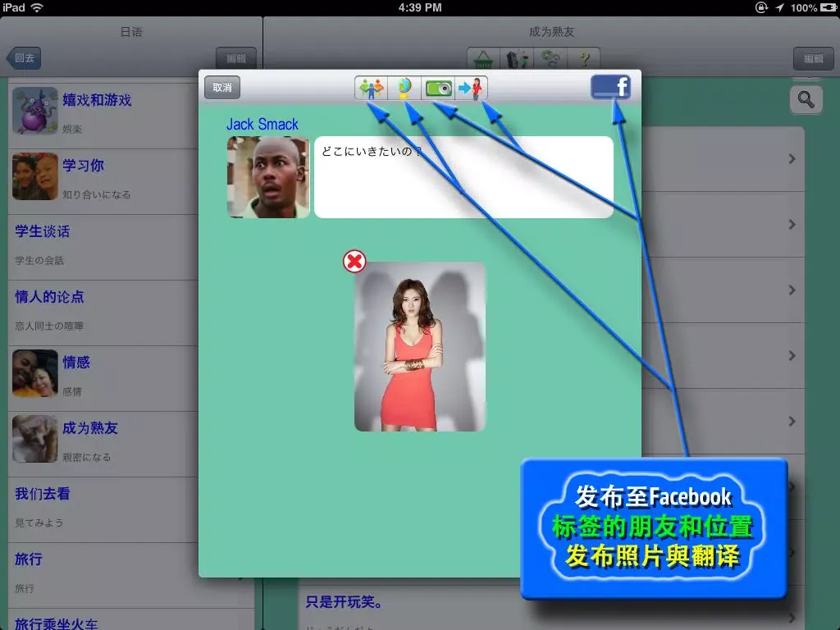Tap the 回去 back button
The width and height of the screenshot is (840, 630).
(x=24, y=58)
